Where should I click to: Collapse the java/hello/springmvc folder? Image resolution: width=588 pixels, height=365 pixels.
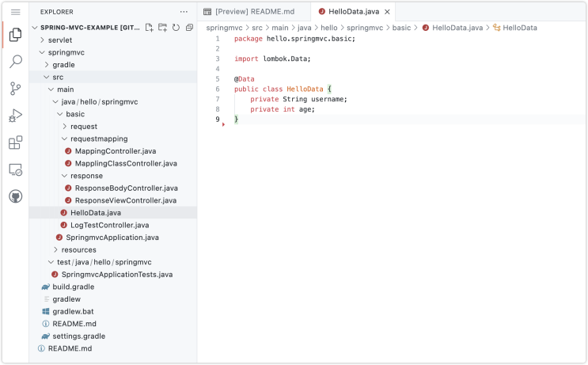(x=112, y=102)
